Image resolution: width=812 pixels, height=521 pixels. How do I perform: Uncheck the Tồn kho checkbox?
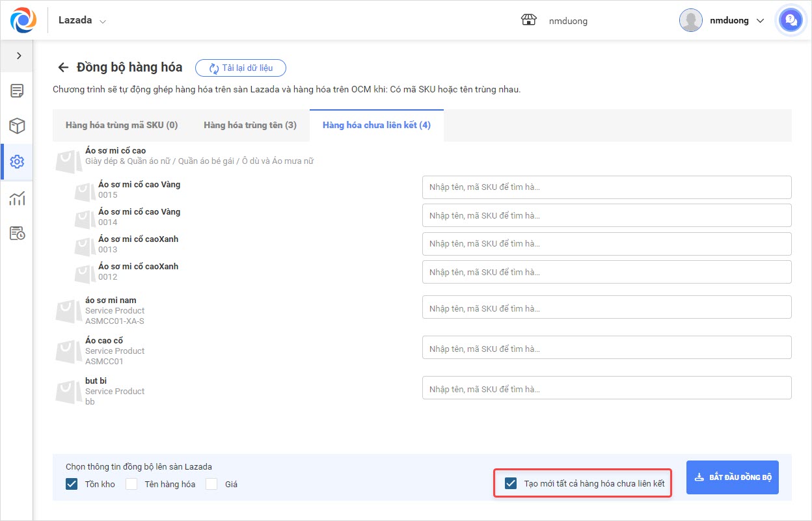[72, 484]
